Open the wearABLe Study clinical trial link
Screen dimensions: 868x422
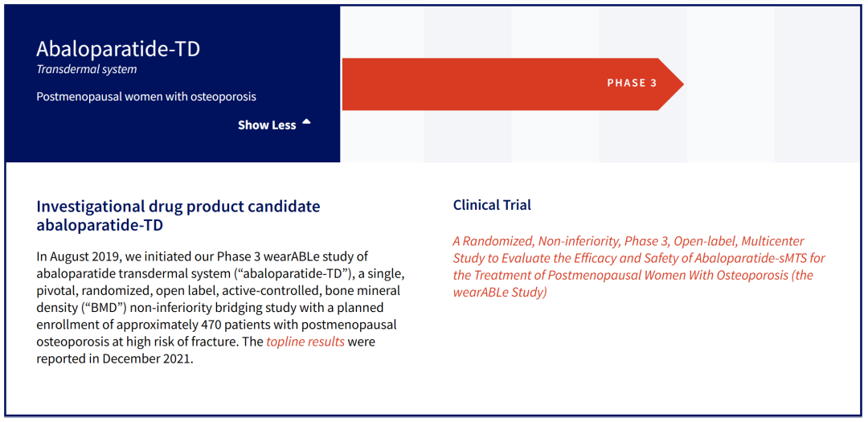click(638, 266)
